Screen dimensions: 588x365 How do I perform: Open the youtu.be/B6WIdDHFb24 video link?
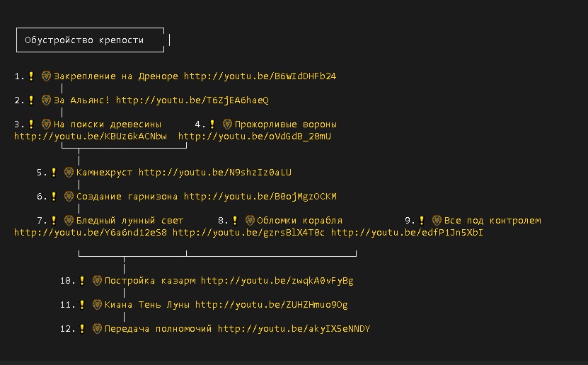pos(260,76)
